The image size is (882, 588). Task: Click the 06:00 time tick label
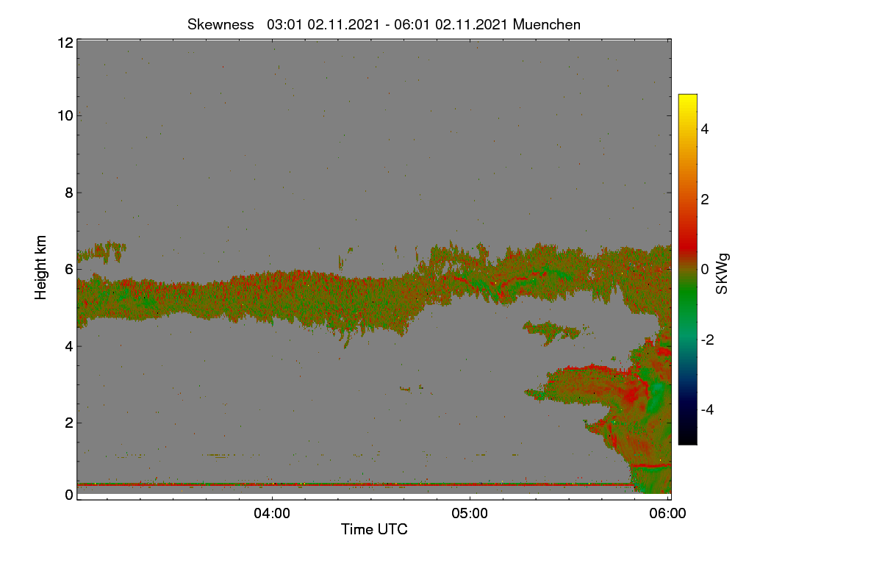tap(667, 513)
